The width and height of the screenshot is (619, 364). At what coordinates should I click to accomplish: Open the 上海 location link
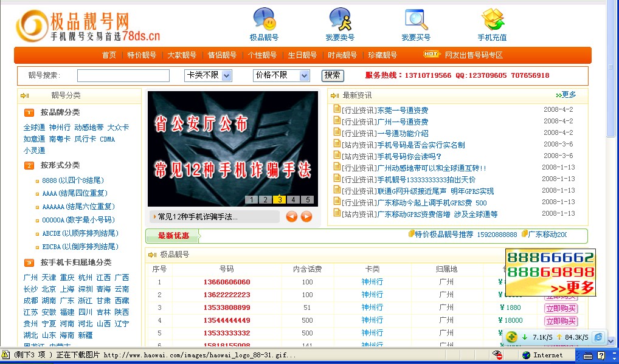[67, 289]
